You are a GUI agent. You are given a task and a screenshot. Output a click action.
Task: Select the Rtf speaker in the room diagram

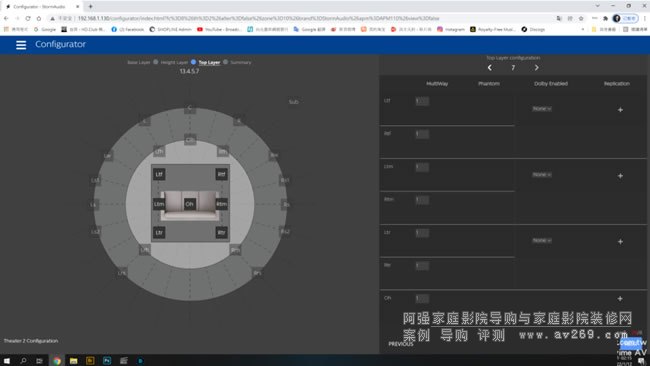coord(221,174)
